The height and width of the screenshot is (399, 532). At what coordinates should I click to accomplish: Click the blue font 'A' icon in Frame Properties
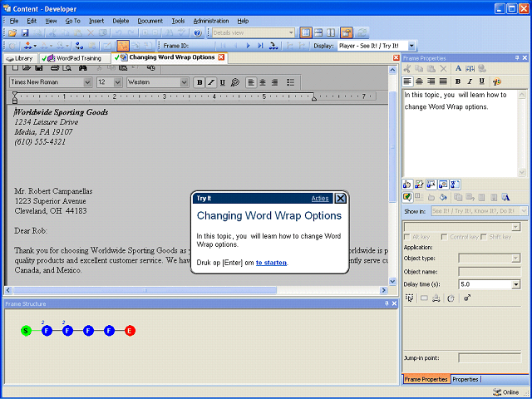coord(458,68)
